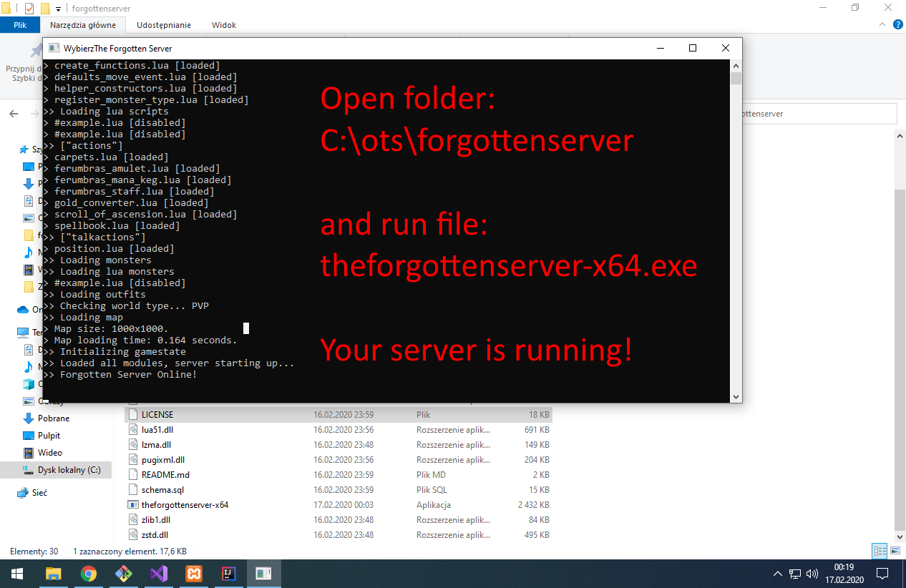This screenshot has width=906, height=588.
Task: Open the notification center icon
Action: [x=882, y=574]
